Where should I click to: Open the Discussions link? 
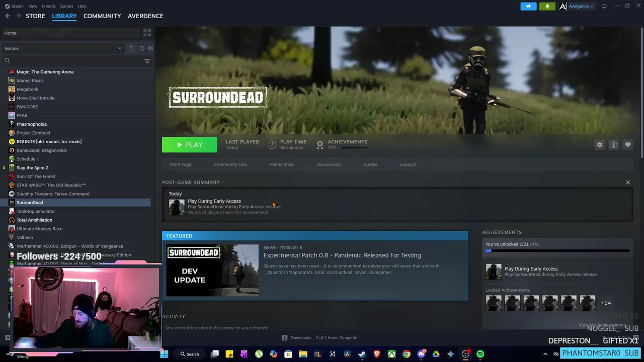click(x=329, y=164)
